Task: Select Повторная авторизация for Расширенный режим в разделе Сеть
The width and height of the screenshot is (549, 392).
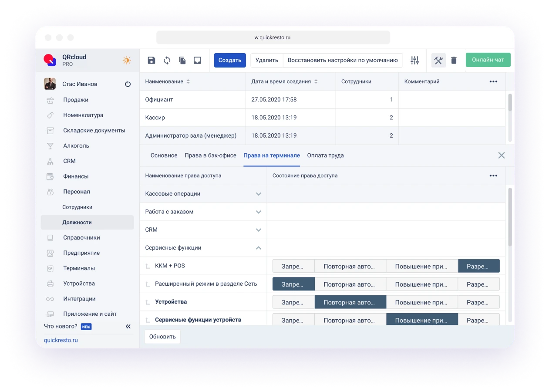Action: [350, 284]
